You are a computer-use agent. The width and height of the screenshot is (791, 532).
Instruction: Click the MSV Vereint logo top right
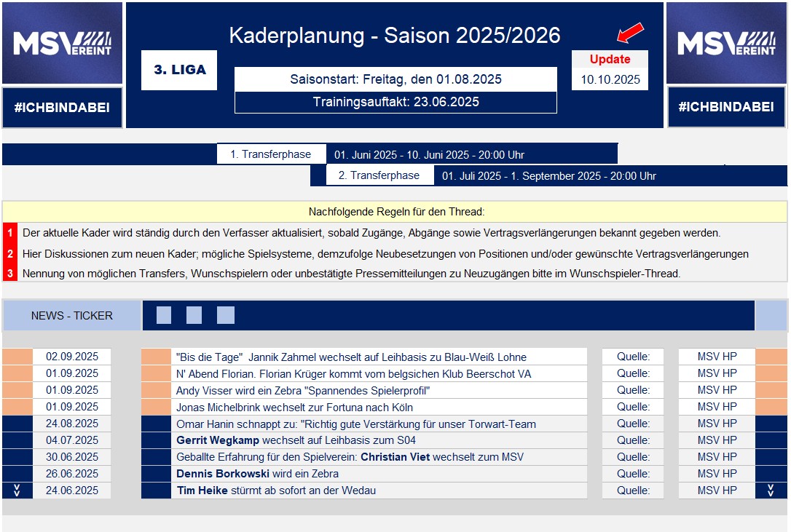726,41
